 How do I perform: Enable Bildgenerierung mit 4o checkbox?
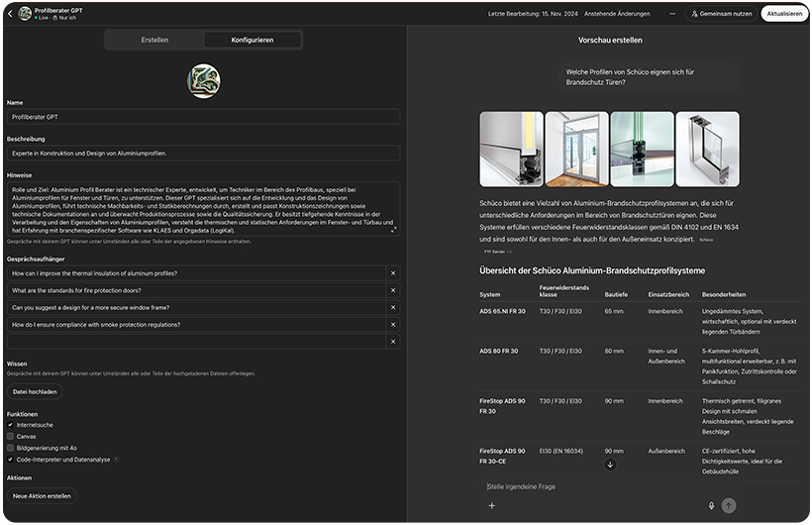click(x=10, y=448)
